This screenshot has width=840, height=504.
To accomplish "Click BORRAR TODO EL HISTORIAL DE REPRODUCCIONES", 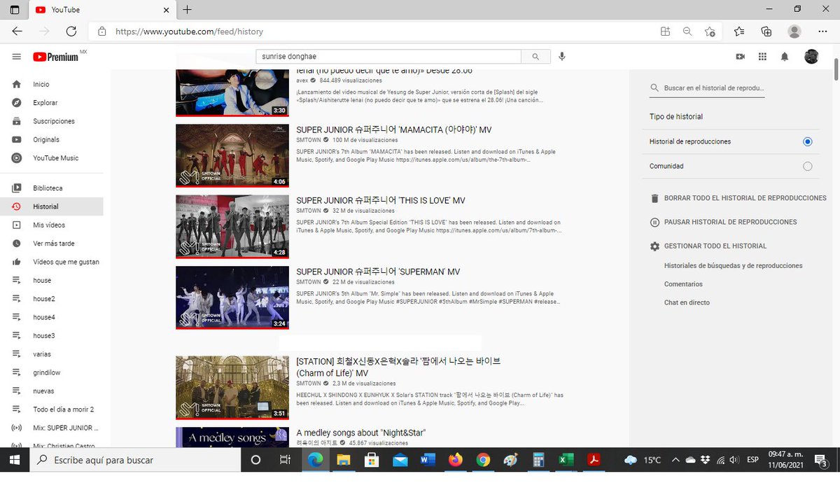I will 745,198.
